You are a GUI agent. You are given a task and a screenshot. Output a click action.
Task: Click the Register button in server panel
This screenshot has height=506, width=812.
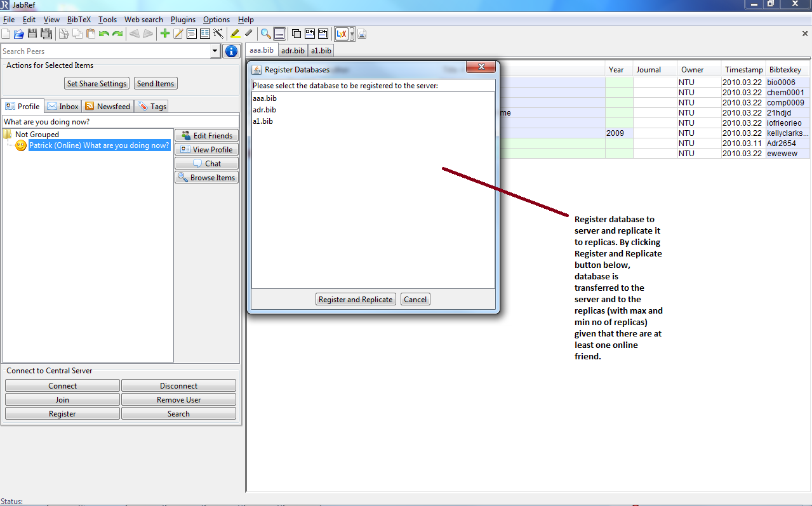(x=62, y=413)
